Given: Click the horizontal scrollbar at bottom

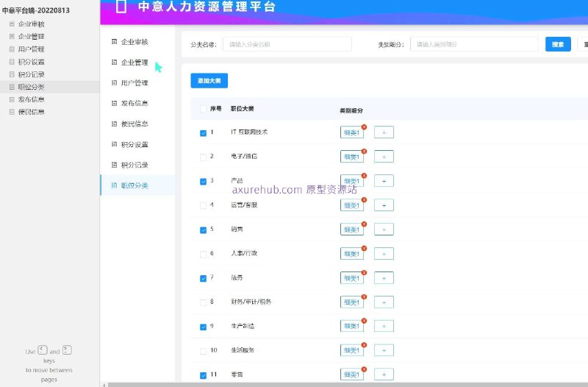Looking at the screenshot, I should click(x=348, y=385).
